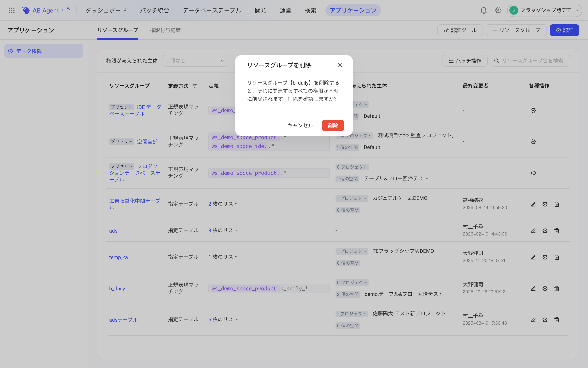The image size is (588, 368).
Task: Delete the temp_cy resource group
Action: pos(557,257)
